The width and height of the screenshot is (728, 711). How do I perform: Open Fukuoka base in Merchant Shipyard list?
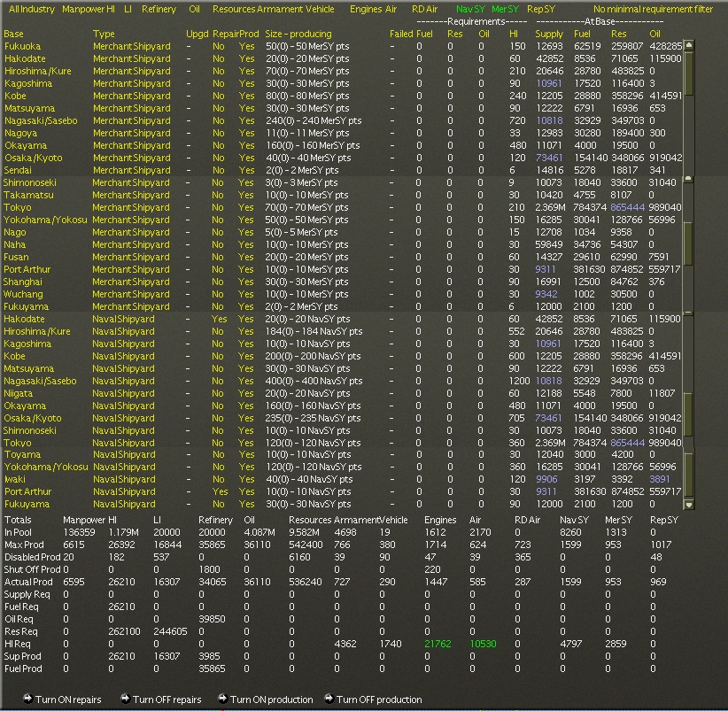click(22, 46)
